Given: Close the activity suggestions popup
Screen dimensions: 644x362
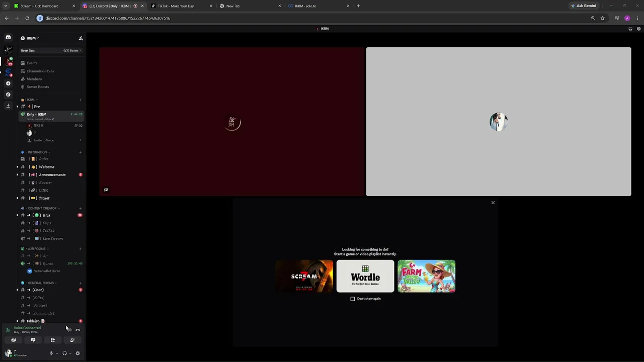Looking at the screenshot, I should click(493, 203).
